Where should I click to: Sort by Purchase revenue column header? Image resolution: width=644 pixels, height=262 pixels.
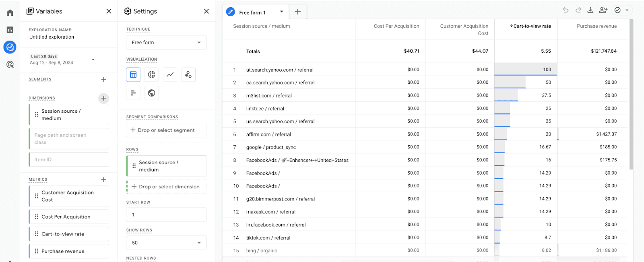coord(596,26)
